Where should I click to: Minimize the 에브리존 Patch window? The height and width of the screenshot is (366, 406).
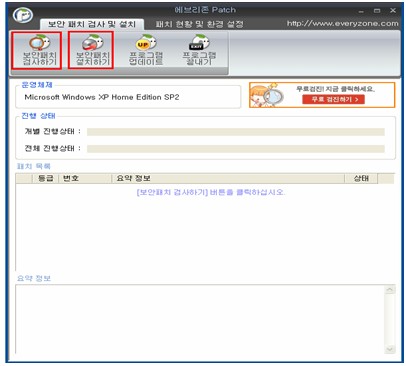pos(361,11)
